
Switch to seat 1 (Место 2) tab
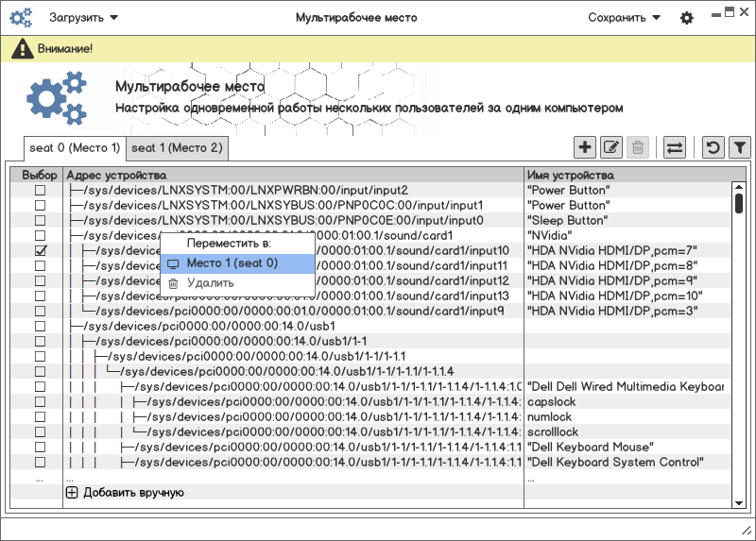(177, 148)
